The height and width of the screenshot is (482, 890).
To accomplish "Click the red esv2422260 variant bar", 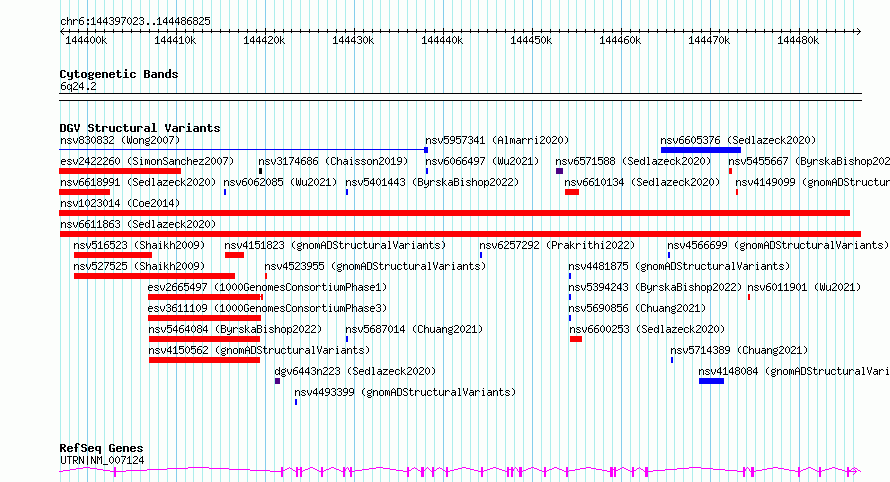I will pos(120,171).
